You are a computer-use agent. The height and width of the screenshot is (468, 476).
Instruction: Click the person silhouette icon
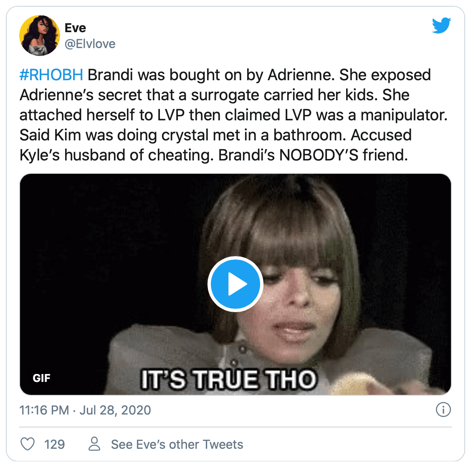(x=94, y=444)
